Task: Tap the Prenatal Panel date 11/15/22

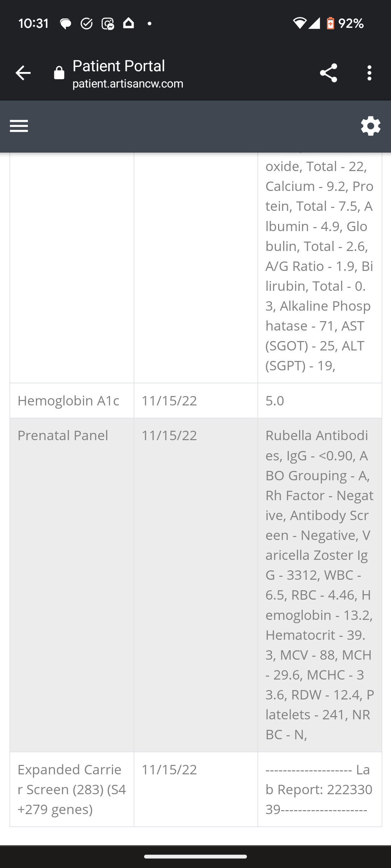Action: pos(169,435)
